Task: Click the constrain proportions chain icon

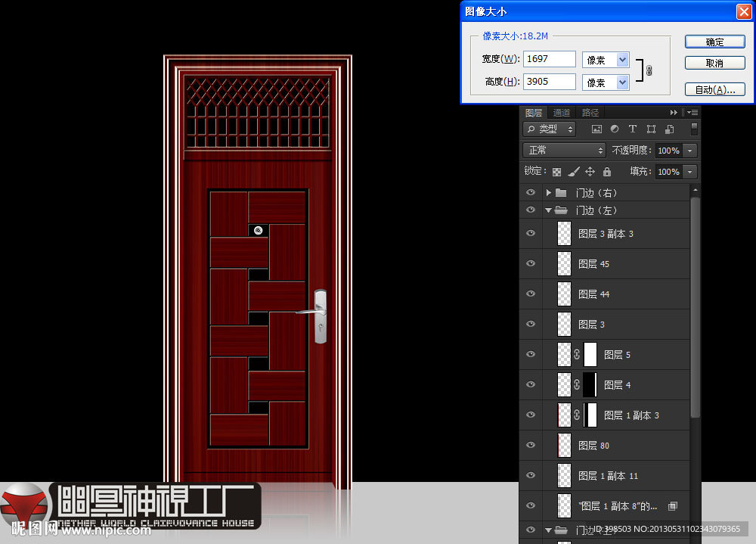Action: tap(649, 70)
